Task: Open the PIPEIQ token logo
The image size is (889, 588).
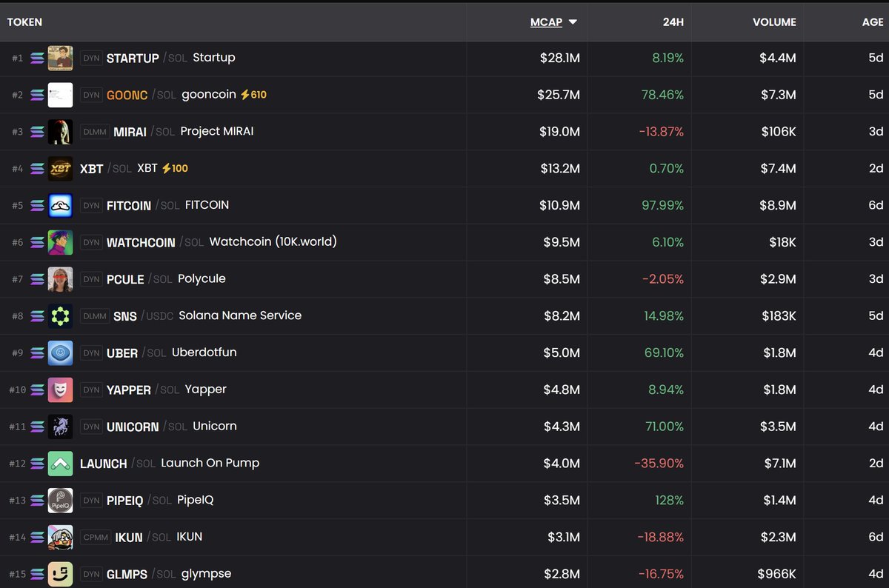Action: click(61, 500)
